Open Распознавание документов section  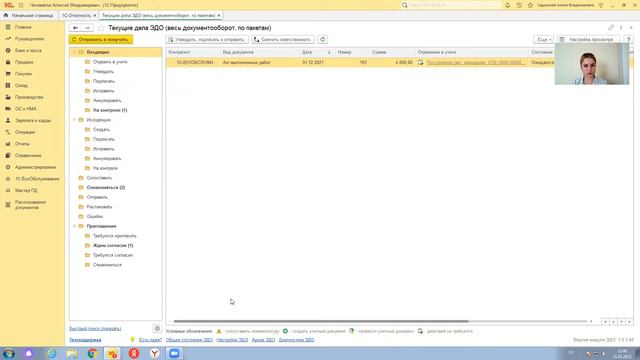point(31,205)
